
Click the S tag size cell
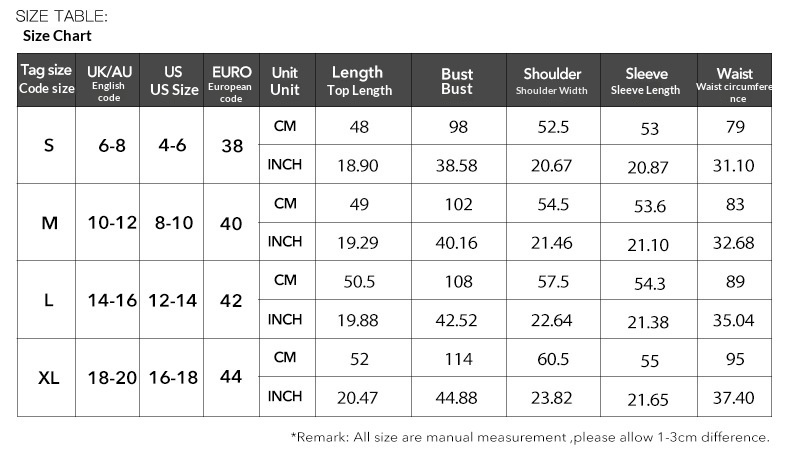[49, 145]
